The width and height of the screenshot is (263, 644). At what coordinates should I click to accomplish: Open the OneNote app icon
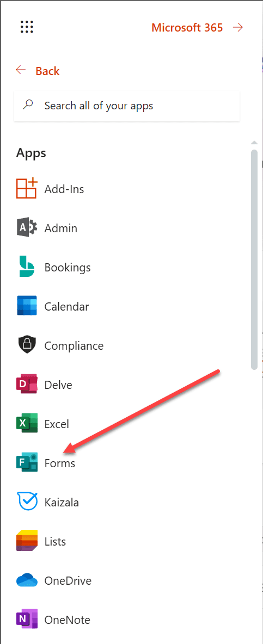click(x=27, y=620)
